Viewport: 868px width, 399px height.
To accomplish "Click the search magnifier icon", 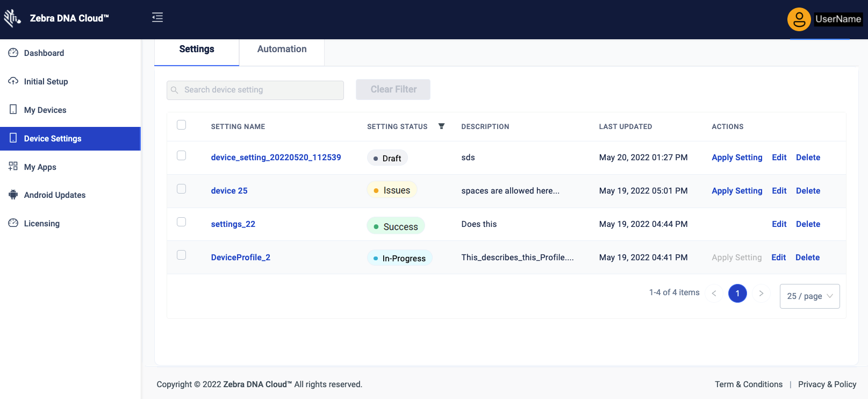I will (175, 90).
